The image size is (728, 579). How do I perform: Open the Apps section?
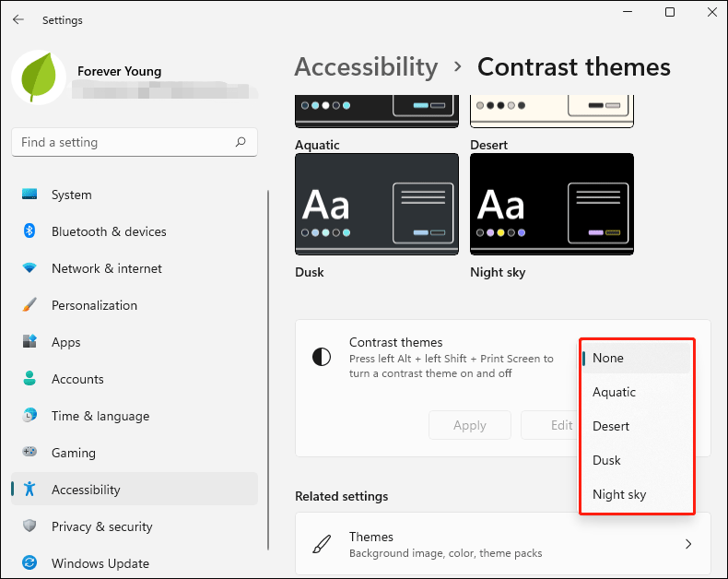[135, 341]
